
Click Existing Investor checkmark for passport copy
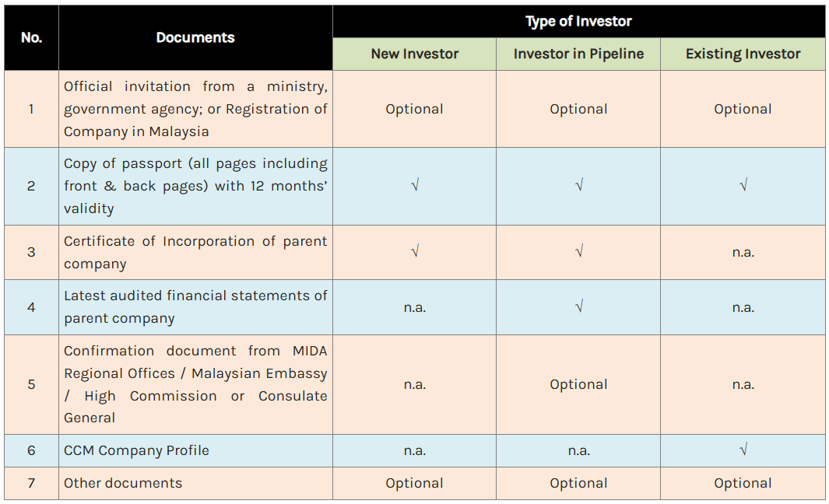coord(743,186)
